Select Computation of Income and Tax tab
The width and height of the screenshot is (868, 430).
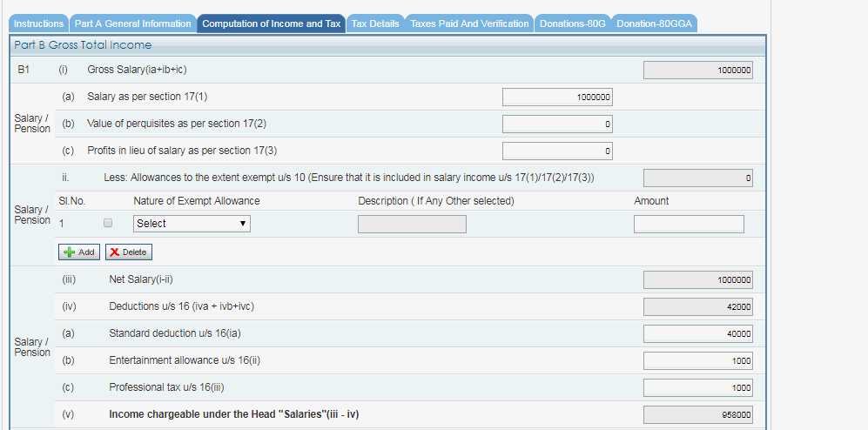[271, 24]
